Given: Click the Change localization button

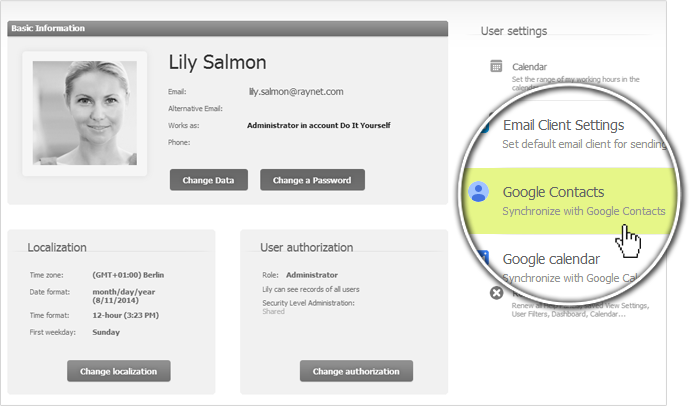Looking at the screenshot, I should [x=119, y=371].
